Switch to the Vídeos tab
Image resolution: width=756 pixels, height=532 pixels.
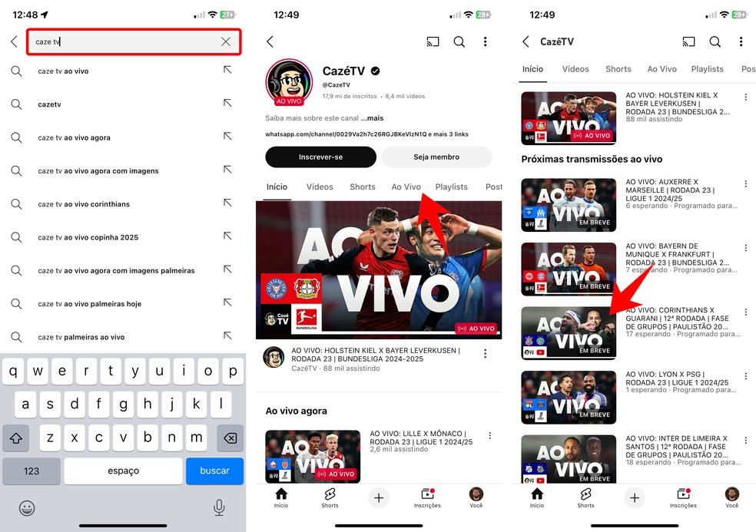coord(319,187)
